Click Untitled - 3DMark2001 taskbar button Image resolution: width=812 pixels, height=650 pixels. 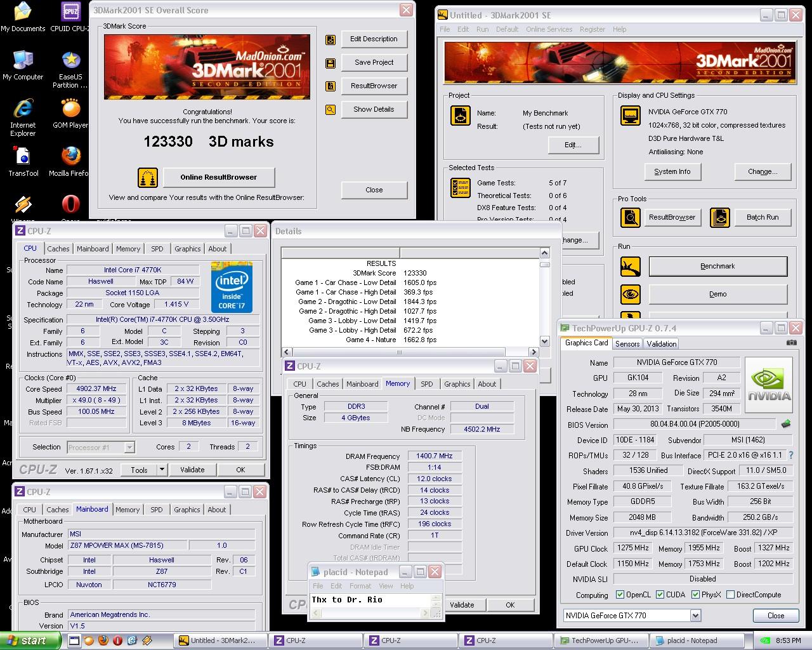pyautogui.click(x=221, y=640)
